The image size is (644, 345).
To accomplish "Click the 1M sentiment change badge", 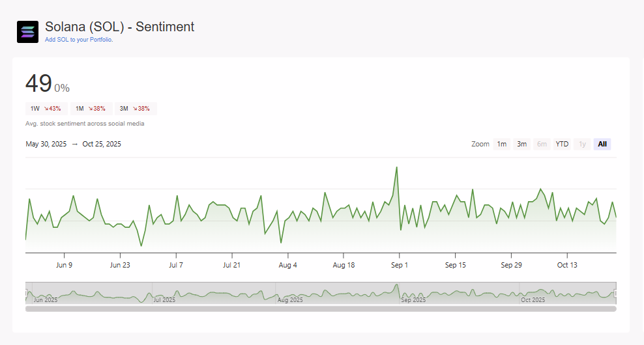I will click(91, 109).
